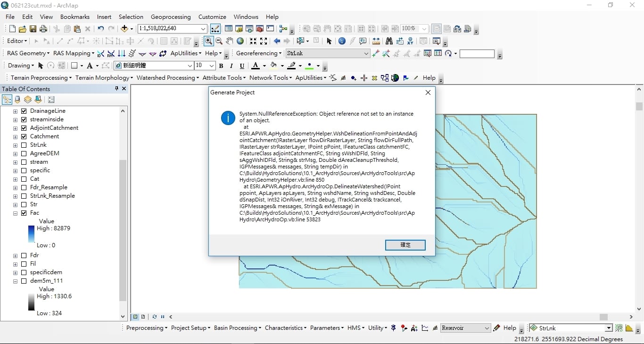Switch to List By Visibility view
Viewport: 644px width, 344px height.
[28, 100]
